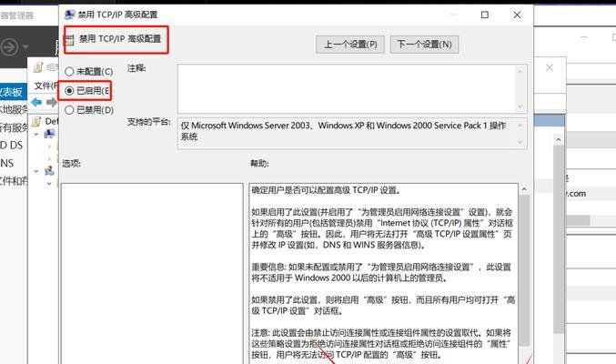616x364 pixels.
Task: Select the user configuration icon in the tree
Action: point(50,170)
